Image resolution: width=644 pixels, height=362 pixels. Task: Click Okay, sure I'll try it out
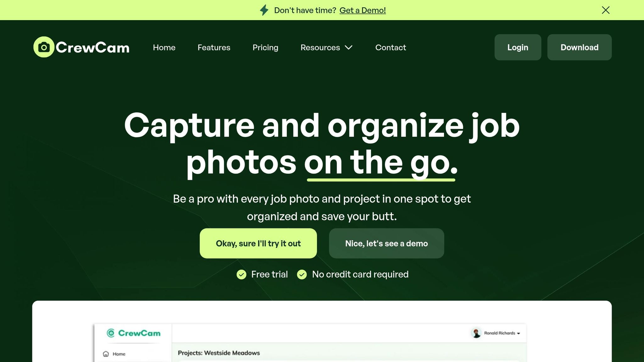pyautogui.click(x=258, y=243)
